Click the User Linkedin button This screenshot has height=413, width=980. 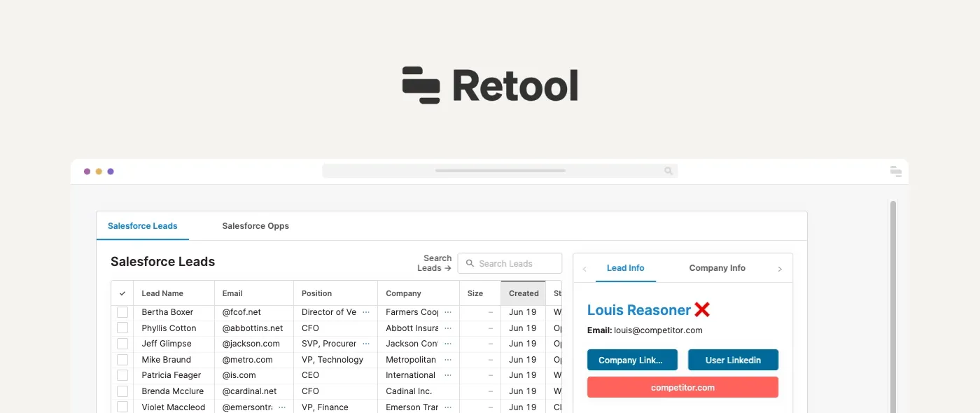pyautogui.click(x=733, y=360)
